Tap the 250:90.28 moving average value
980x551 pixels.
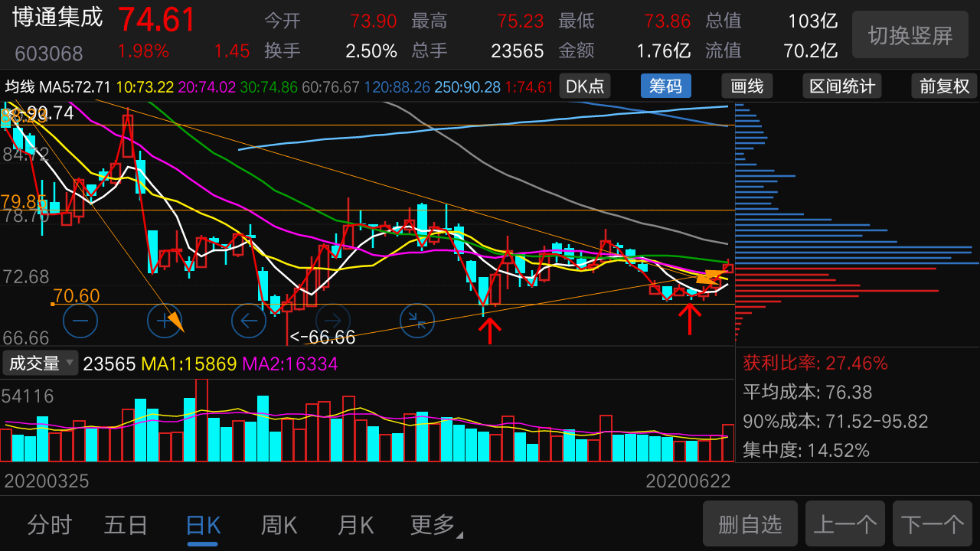click(468, 86)
